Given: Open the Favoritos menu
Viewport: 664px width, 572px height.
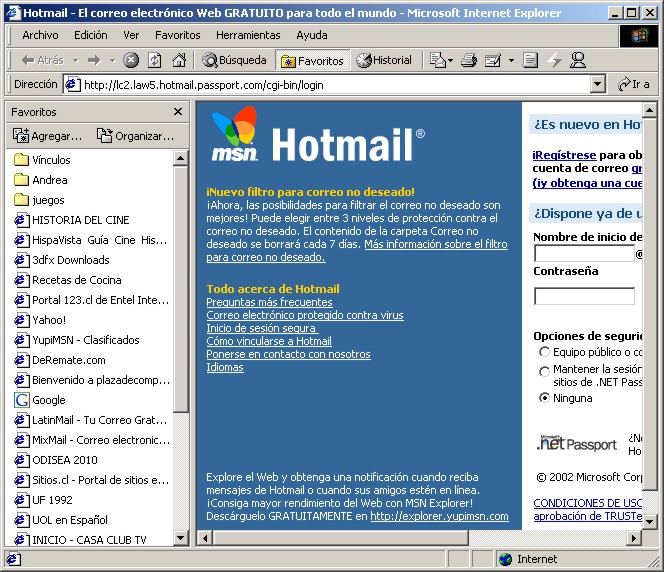Looking at the screenshot, I should click(177, 35).
